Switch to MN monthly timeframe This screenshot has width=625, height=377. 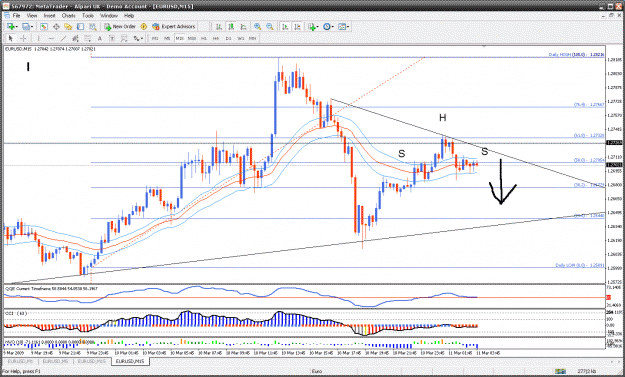click(x=252, y=38)
